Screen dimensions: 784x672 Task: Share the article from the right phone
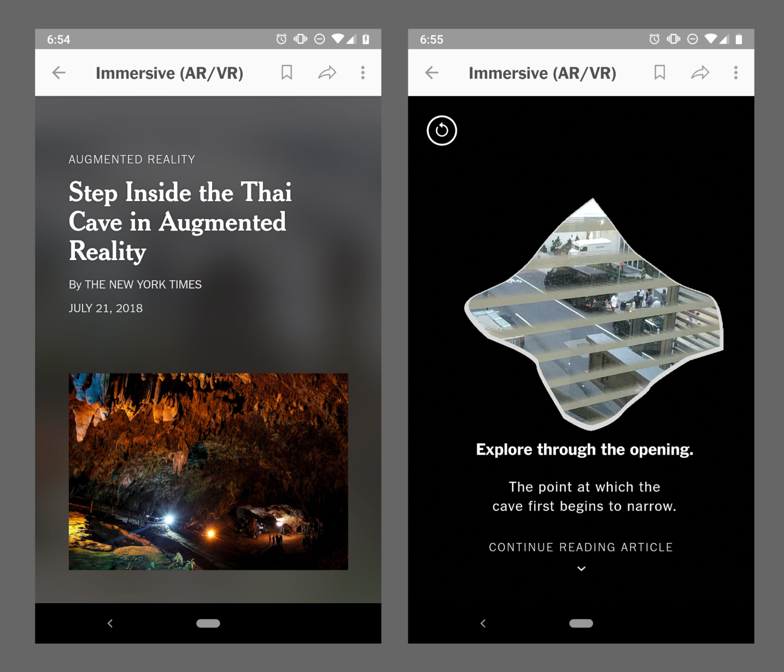click(x=700, y=73)
